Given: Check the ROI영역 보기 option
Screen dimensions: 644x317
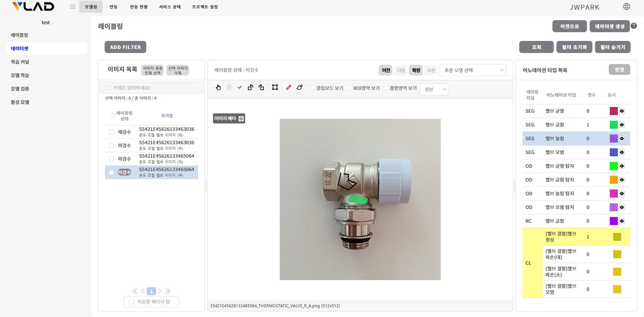Looking at the screenshot, I should pos(350,88).
